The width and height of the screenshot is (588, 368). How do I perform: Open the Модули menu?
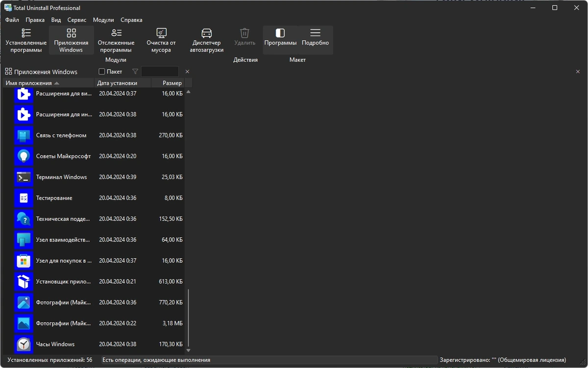103,20
